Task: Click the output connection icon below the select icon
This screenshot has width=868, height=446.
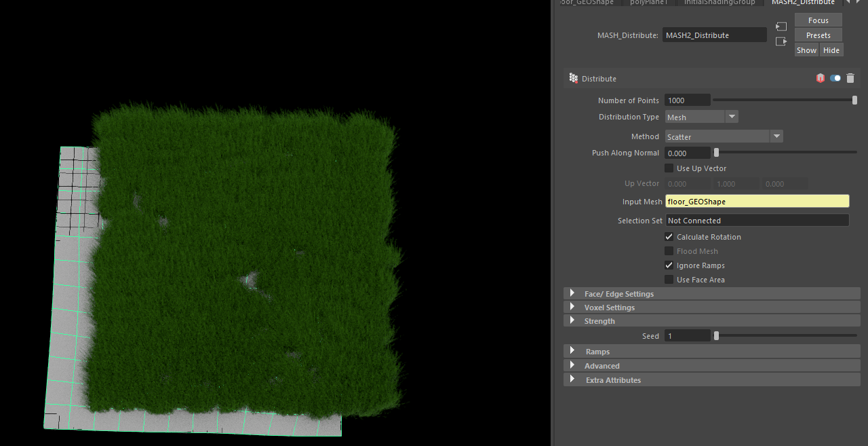Action: [781, 41]
